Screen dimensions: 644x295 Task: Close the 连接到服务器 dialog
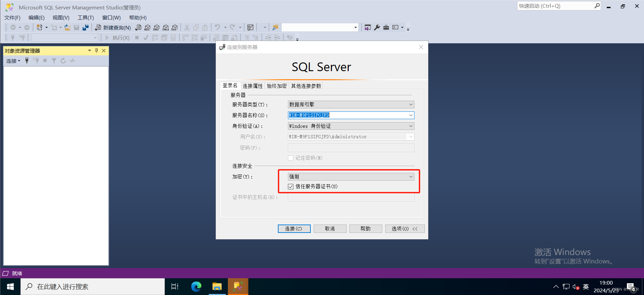coord(421,47)
